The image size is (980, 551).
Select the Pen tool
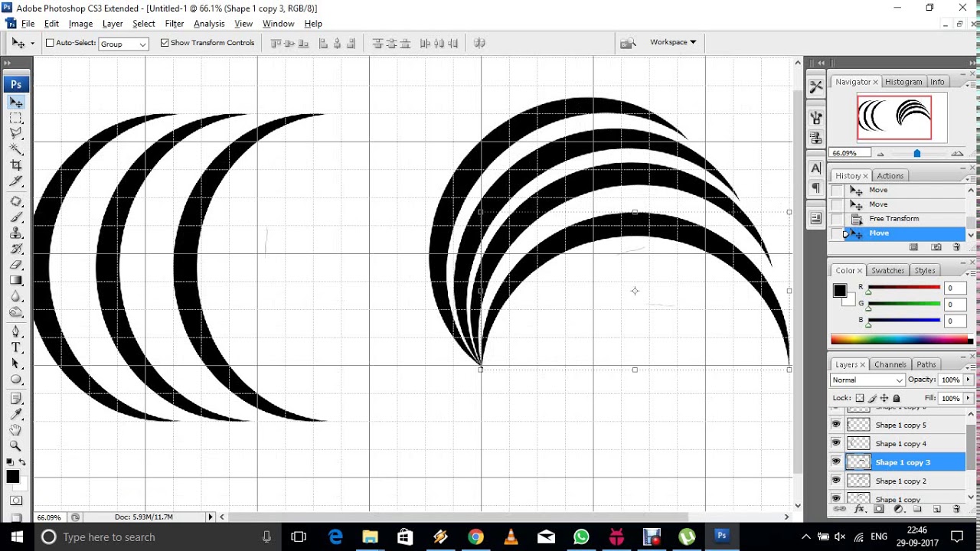pos(16,332)
